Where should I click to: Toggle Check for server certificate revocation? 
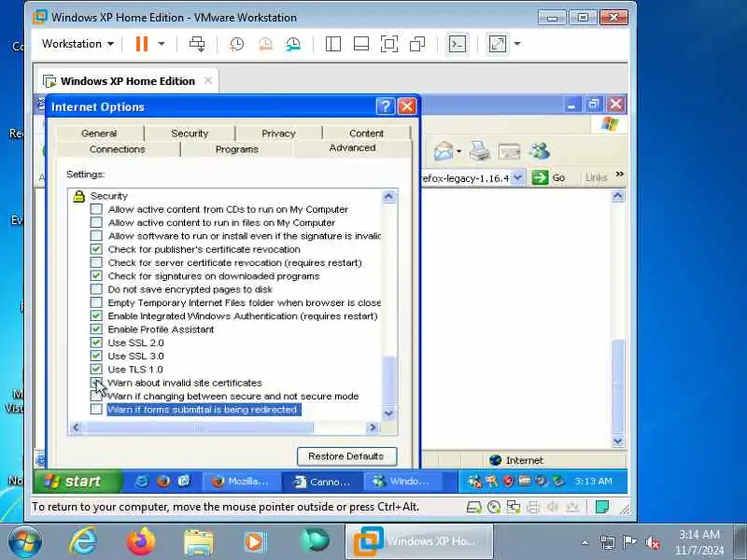click(x=96, y=262)
